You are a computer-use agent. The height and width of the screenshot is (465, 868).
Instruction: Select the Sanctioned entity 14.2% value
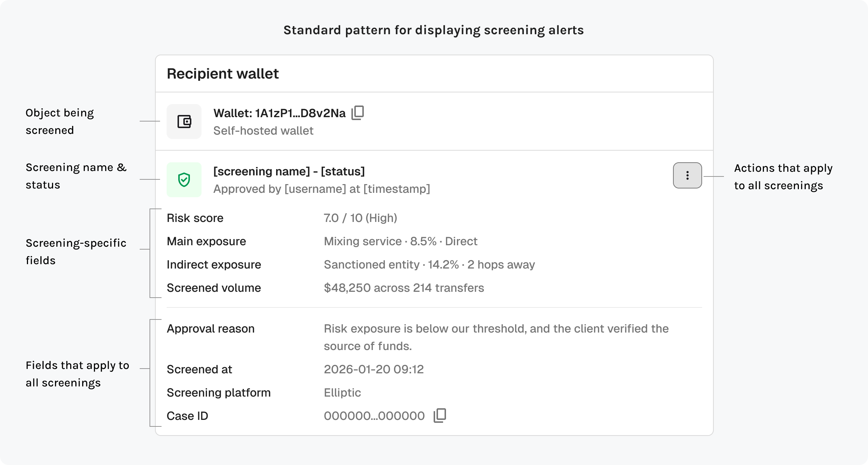(429, 265)
